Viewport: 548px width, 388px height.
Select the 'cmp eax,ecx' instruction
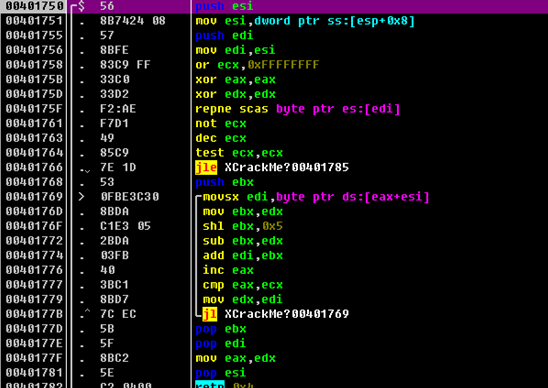(x=243, y=285)
